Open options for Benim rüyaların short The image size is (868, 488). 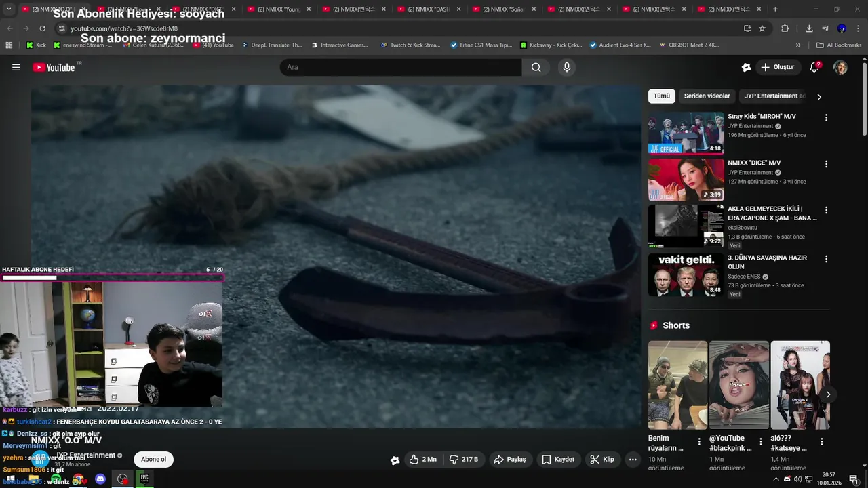pos(700,441)
